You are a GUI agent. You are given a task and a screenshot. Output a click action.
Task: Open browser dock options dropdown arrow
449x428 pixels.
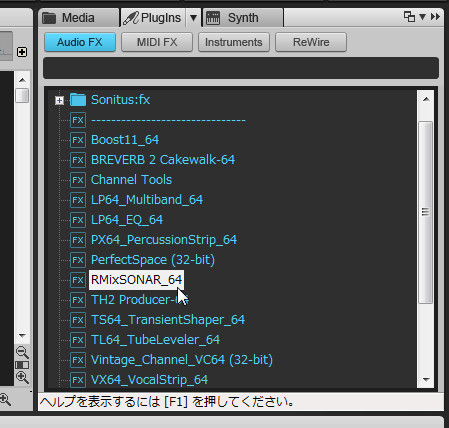click(x=422, y=17)
